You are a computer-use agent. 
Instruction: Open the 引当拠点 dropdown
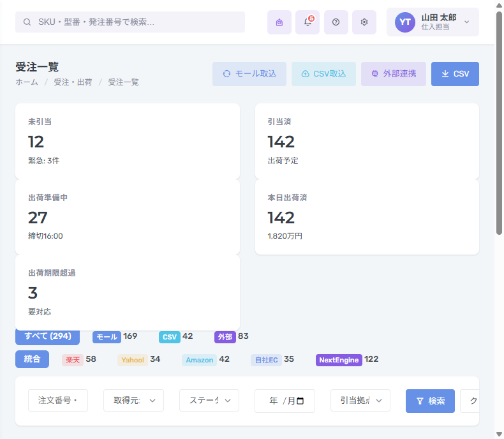(360, 401)
